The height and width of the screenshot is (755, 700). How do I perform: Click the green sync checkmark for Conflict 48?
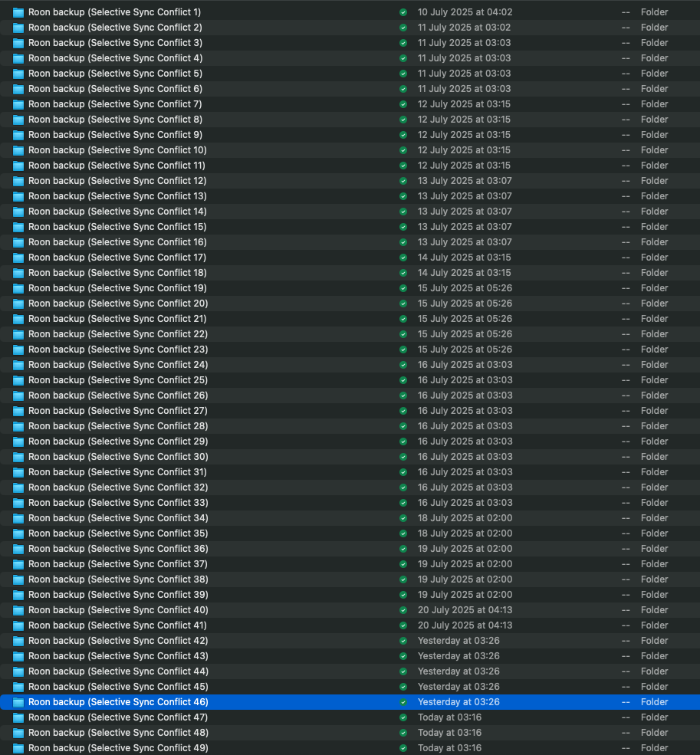coord(403,733)
